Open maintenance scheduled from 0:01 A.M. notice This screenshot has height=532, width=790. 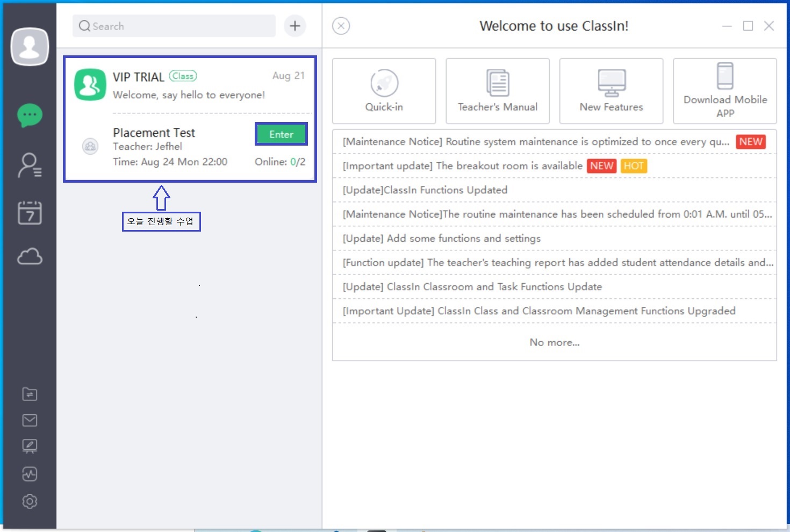coord(555,214)
